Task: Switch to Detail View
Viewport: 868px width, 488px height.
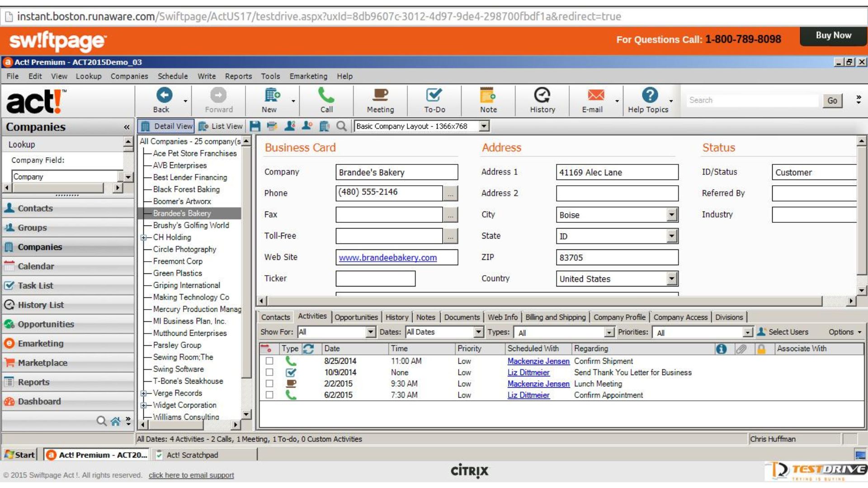Action: 167,126
